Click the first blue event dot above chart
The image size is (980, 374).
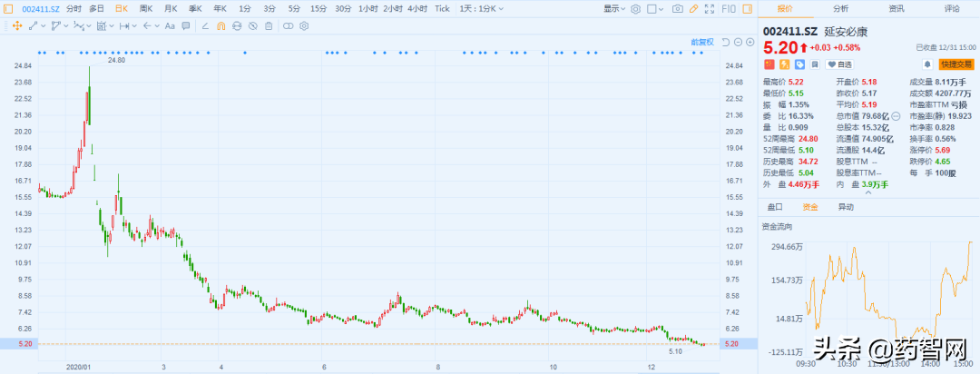click(39, 53)
